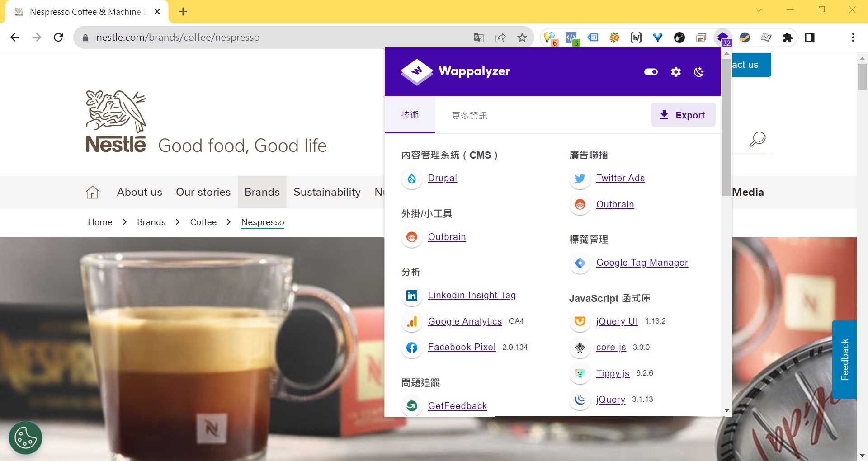The height and width of the screenshot is (461, 868).
Task: Open the Our stories menu
Action: (203, 192)
